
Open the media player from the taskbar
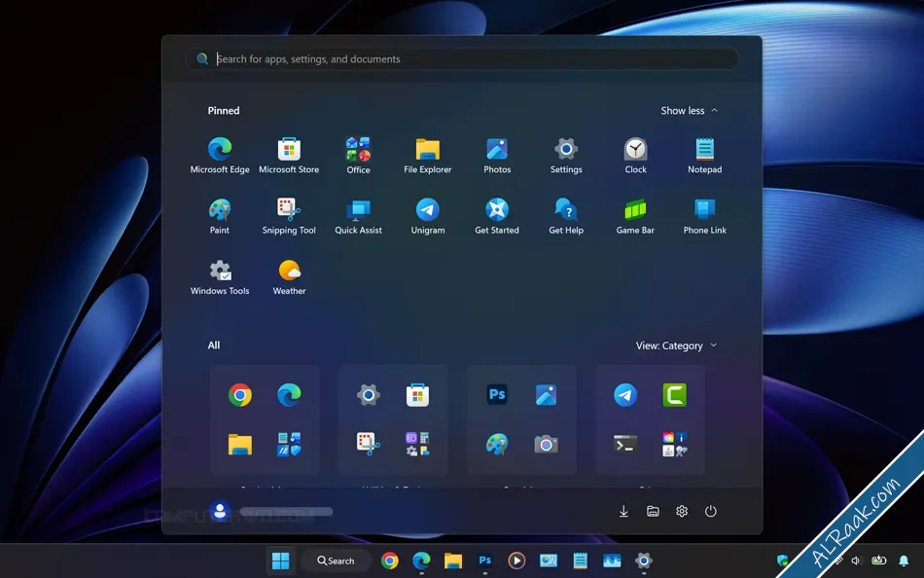(x=516, y=560)
